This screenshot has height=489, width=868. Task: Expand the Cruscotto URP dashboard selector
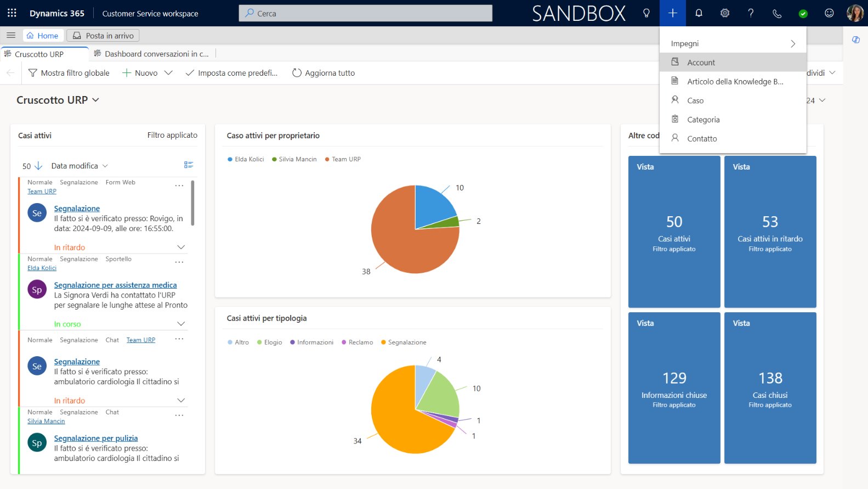coord(96,100)
